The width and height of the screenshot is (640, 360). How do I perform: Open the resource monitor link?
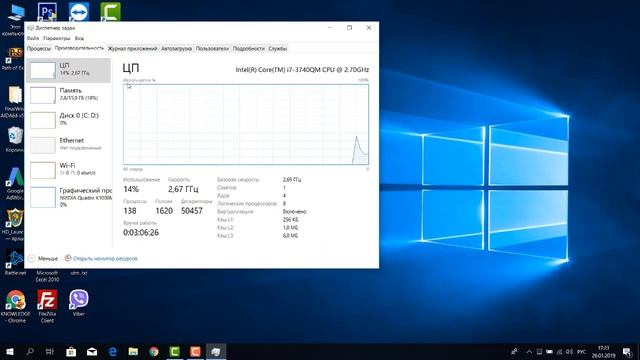(x=101, y=258)
